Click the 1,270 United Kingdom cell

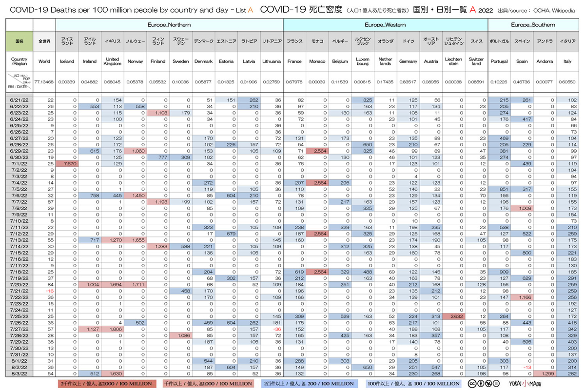pyautogui.click(x=112, y=241)
